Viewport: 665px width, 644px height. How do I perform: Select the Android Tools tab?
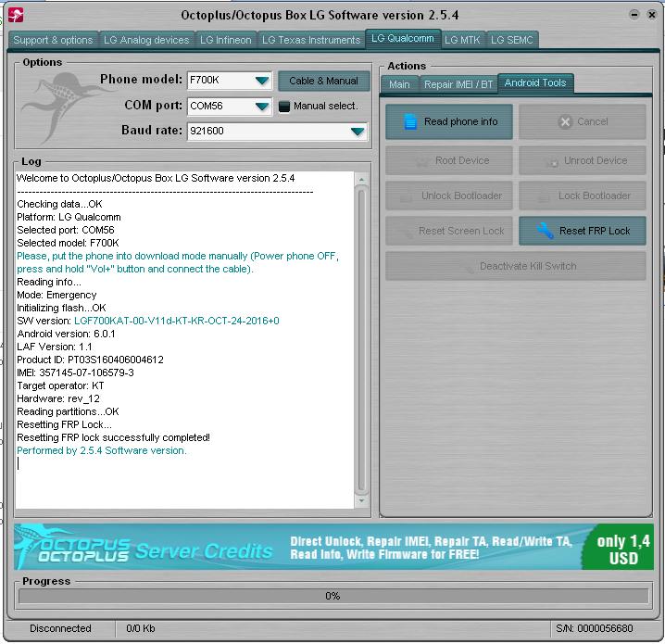pos(535,82)
